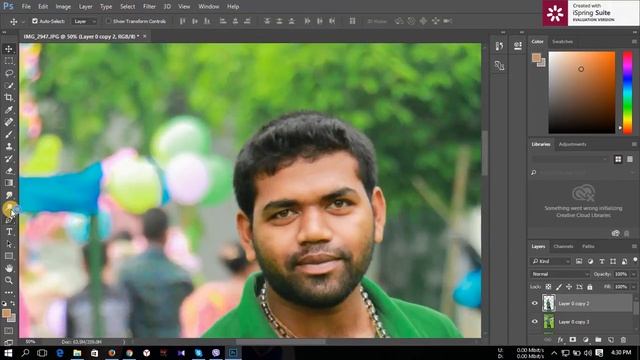The height and width of the screenshot is (360, 640).
Task: Click the delete layer trash icon
Action: point(623,340)
